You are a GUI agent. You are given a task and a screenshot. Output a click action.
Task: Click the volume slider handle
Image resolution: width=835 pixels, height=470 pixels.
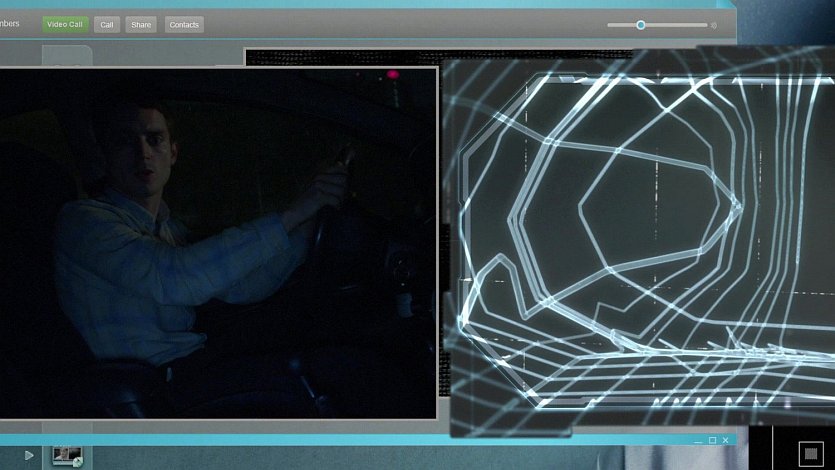point(641,25)
